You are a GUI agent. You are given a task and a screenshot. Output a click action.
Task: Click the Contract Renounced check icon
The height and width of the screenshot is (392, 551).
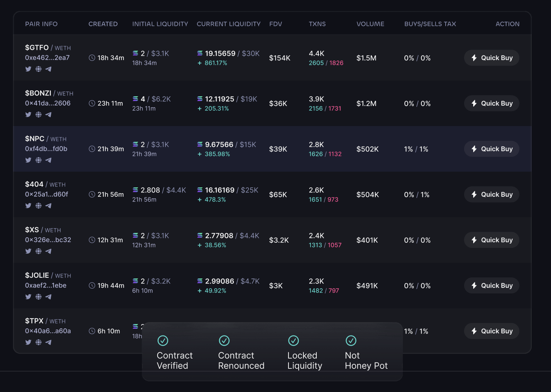[224, 341]
